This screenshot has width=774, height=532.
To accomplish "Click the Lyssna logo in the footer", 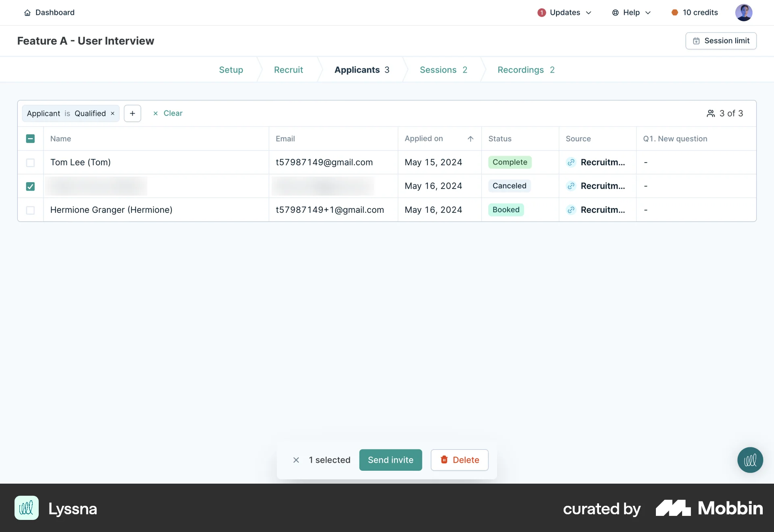I will [x=26, y=508].
